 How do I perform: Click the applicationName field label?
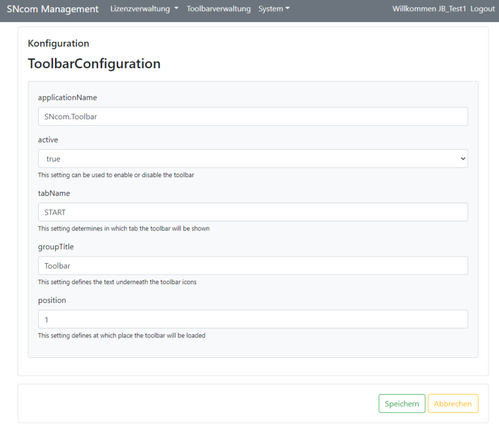(67, 98)
